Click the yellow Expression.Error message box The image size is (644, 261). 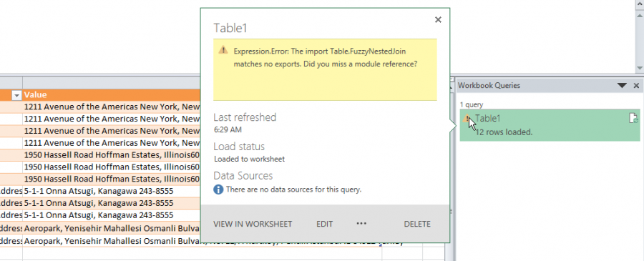(x=325, y=69)
